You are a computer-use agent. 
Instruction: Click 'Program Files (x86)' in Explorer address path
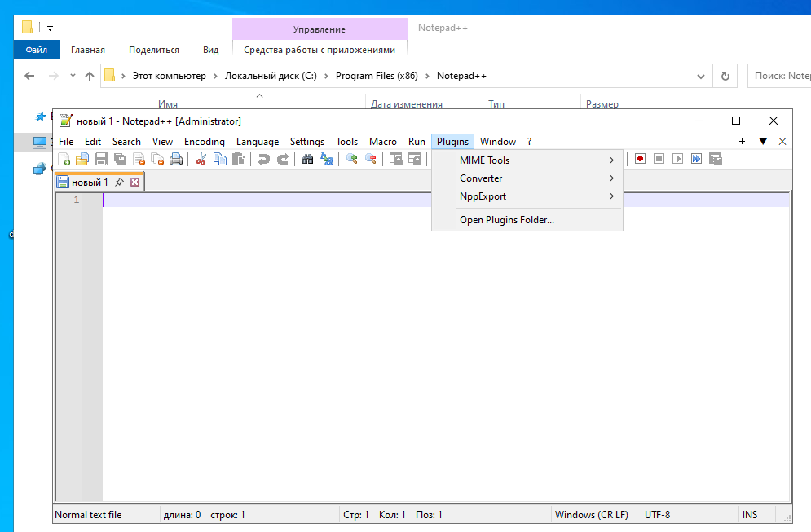pos(377,76)
